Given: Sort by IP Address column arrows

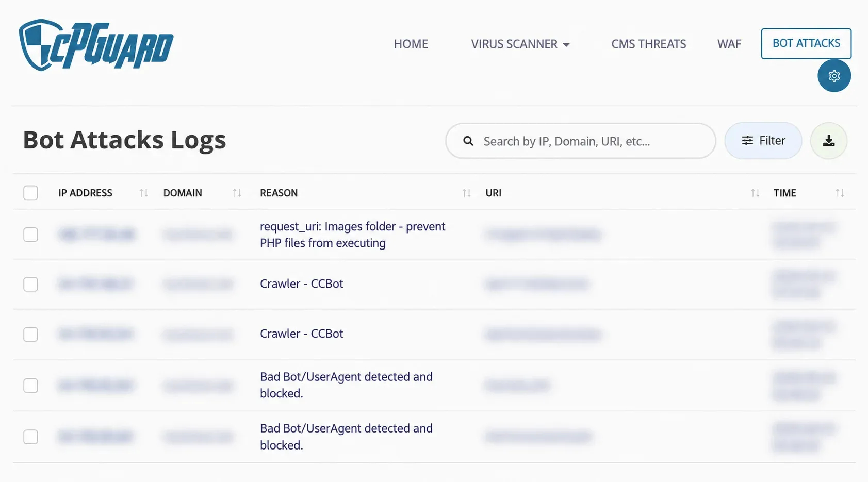Looking at the screenshot, I should (x=144, y=193).
